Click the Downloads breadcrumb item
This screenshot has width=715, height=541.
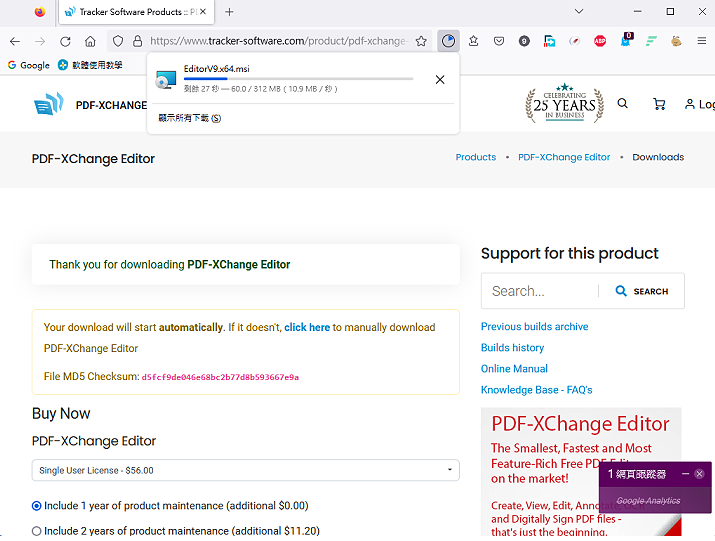658,157
